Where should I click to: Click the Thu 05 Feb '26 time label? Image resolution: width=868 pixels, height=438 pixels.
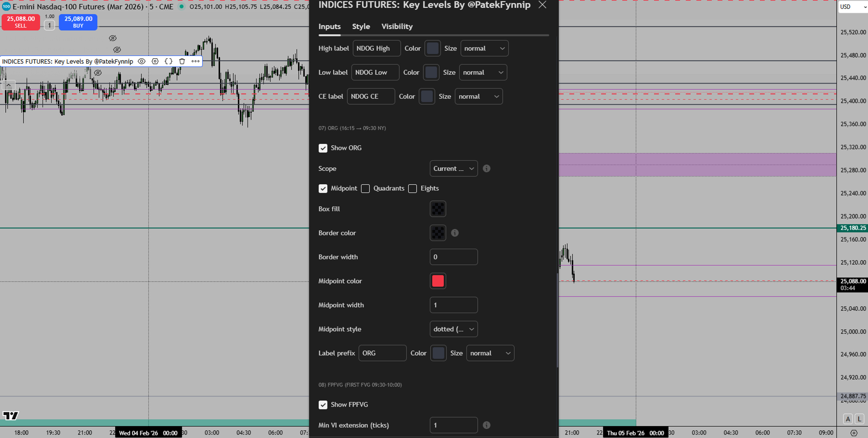pyautogui.click(x=635, y=433)
